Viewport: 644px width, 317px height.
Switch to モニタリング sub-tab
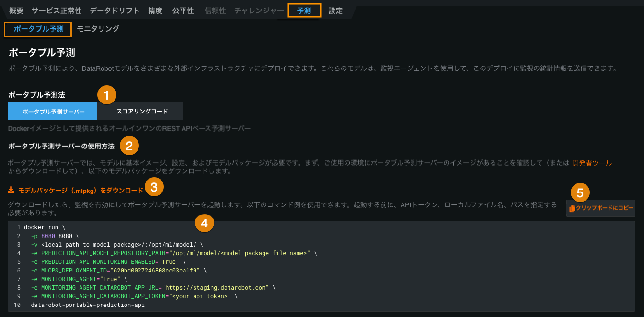coord(98,29)
